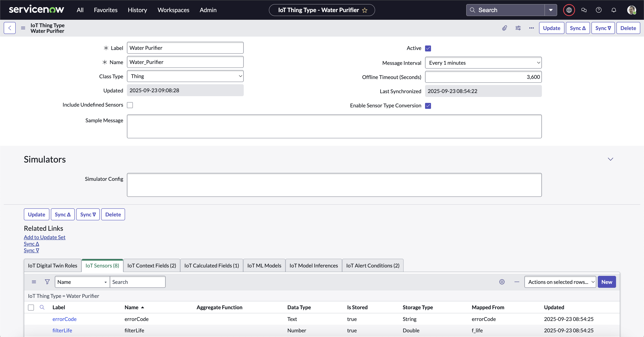This screenshot has height=337, width=644.
Task: Switch to IoT Context Fields (2) tab
Action: [152, 265]
